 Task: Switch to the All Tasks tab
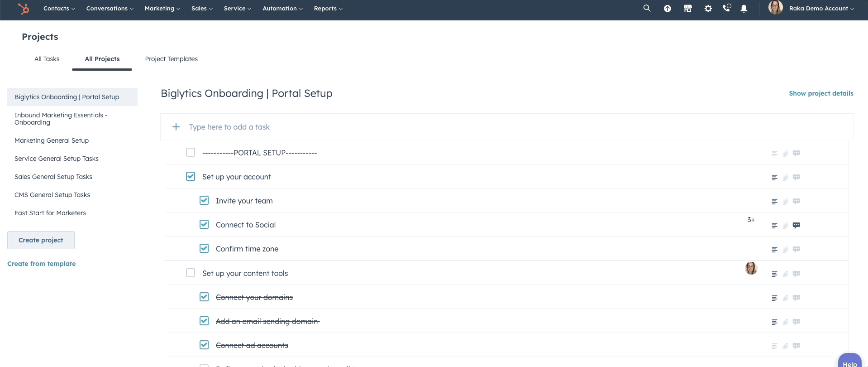coord(47,59)
